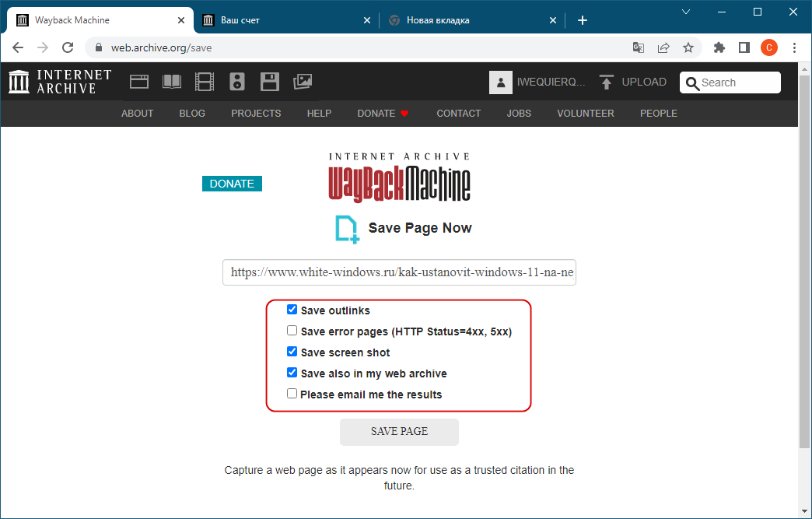The width and height of the screenshot is (812, 519).
Task: Switch to the Ваш счет tab
Action: pyautogui.click(x=286, y=20)
